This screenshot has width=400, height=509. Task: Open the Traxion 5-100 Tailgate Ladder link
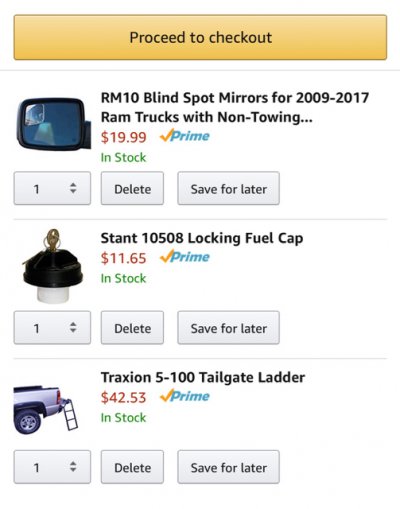203,377
